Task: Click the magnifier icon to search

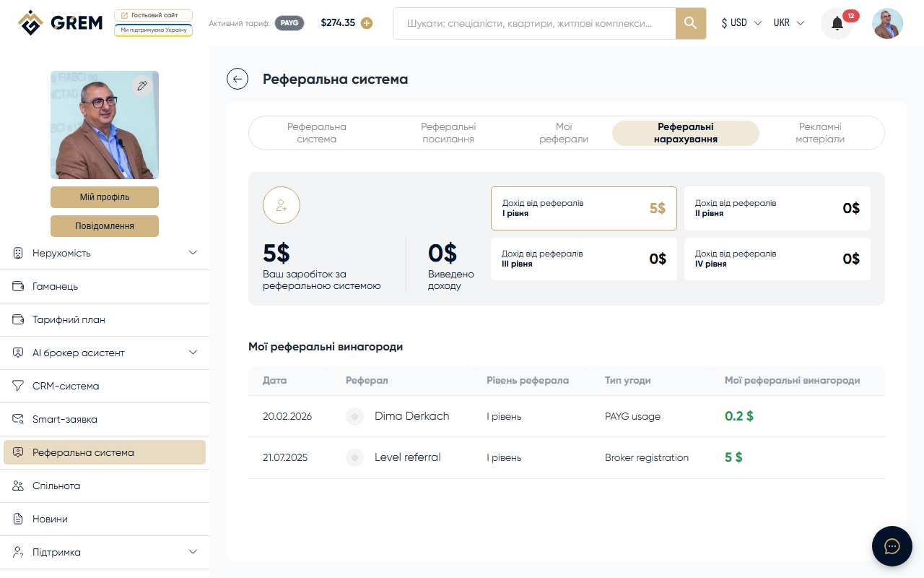Action: point(689,23)
